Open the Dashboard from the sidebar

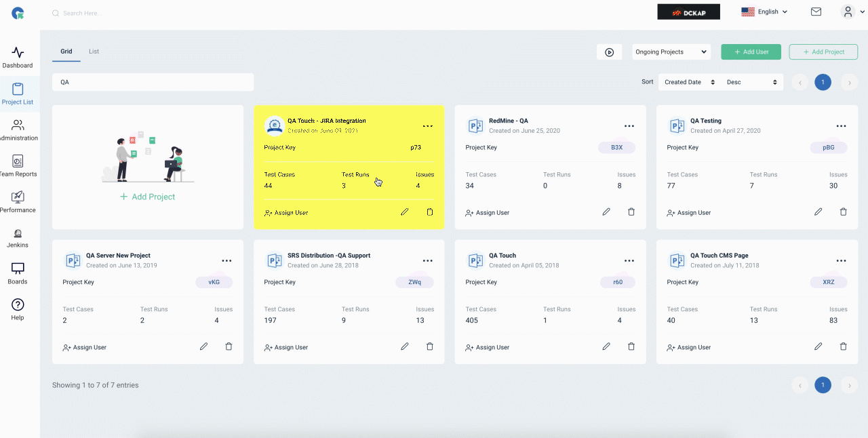pos(18,58)
